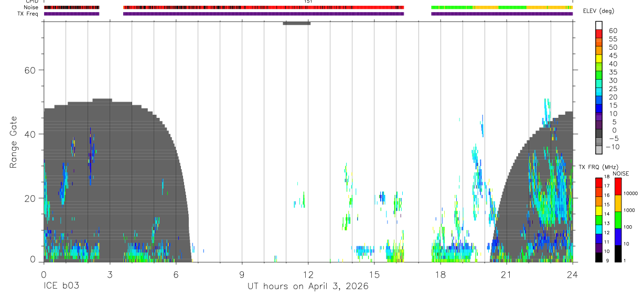Viewport: 644px width, 297px height.
Task: Click the light gray ELEV segment below -10
Action: (x=598, y=150)
